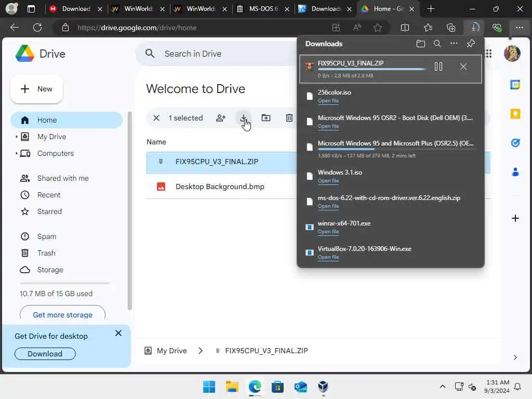Share selected file with add-person icon

(x=220, y=118)
